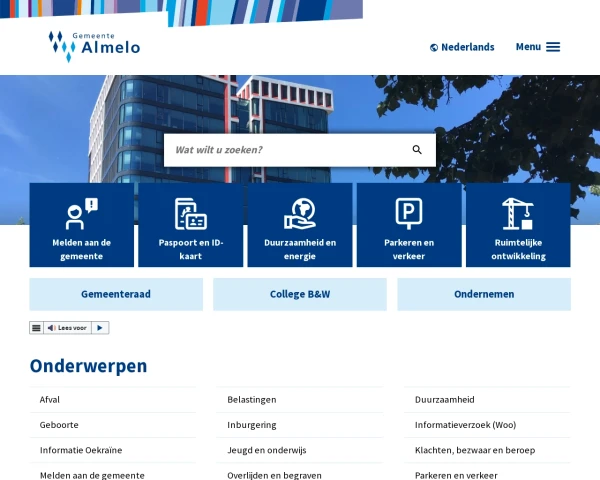Open the language selector Nederlands
Image resolution: width=600 pixels, height=480 pixels.
coord(462,47)
